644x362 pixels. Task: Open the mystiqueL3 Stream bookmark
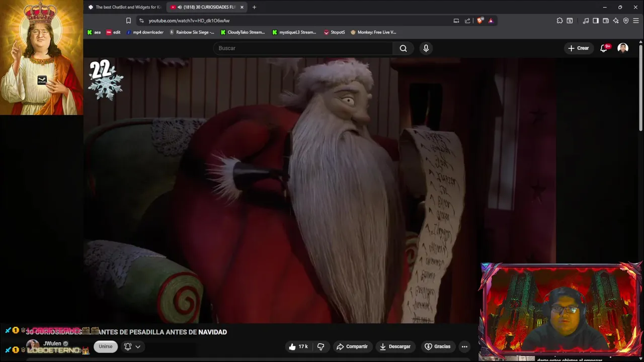[294, 32]
